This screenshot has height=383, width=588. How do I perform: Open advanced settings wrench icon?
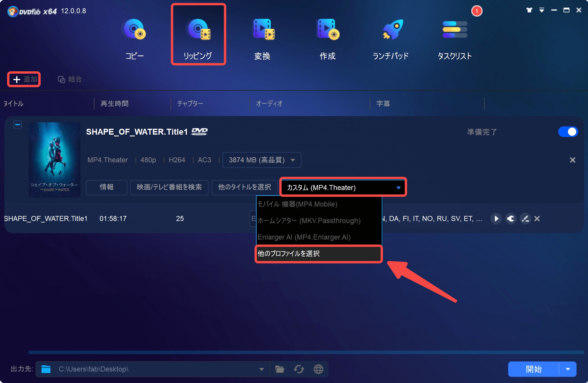[x=511, y=219]
